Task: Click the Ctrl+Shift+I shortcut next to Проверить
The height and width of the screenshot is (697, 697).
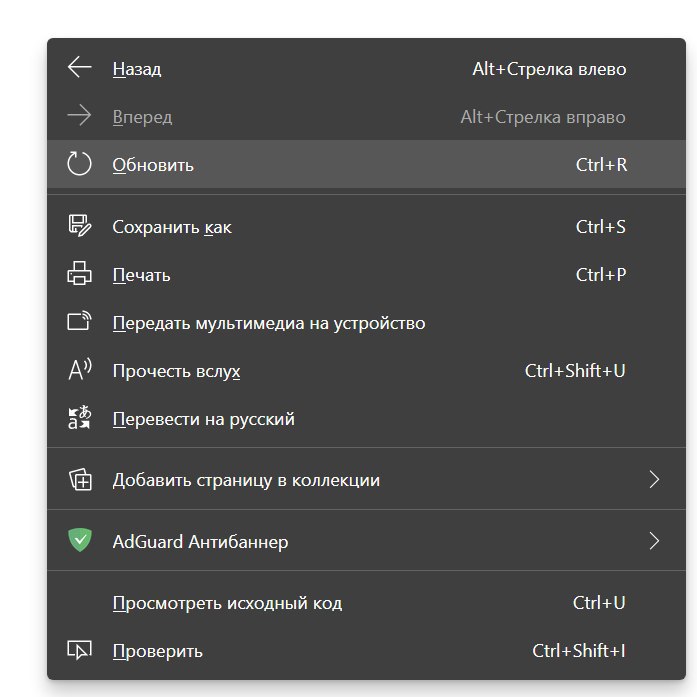Action: tap(579, 650)
